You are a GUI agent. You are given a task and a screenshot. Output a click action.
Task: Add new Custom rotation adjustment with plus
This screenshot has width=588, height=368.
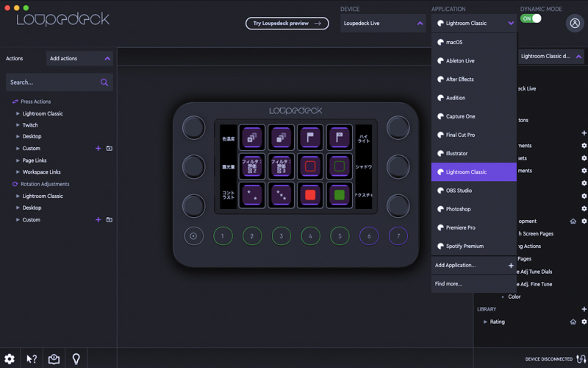(98, 219)
